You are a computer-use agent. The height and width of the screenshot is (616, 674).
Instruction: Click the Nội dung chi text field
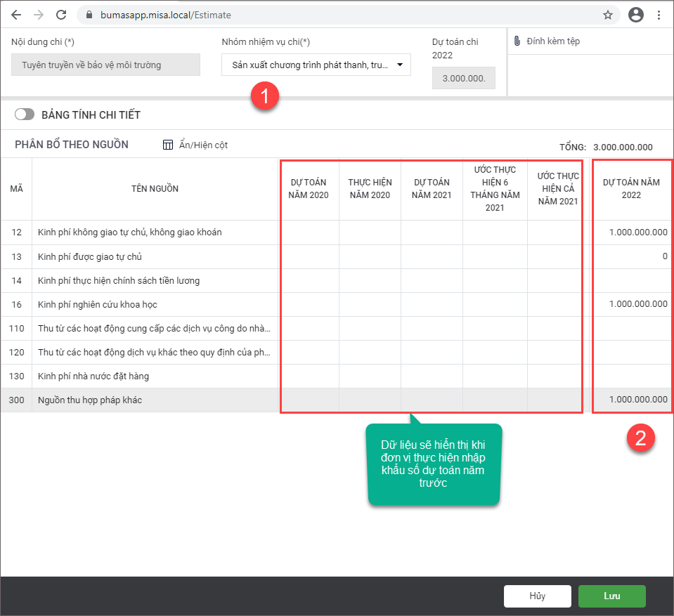(105, 65)
